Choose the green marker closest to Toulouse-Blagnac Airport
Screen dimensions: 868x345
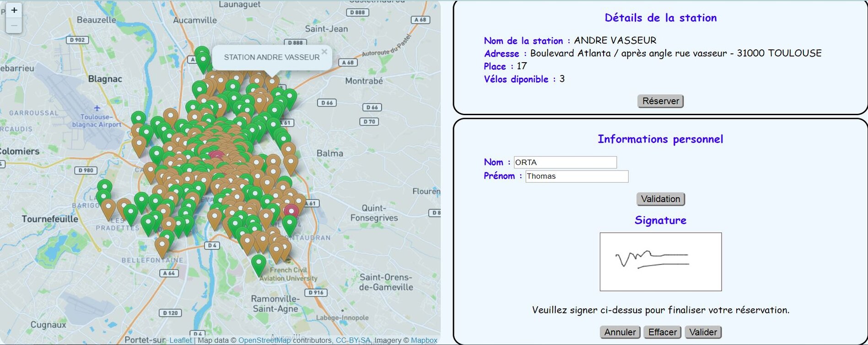tap(138, 118)
